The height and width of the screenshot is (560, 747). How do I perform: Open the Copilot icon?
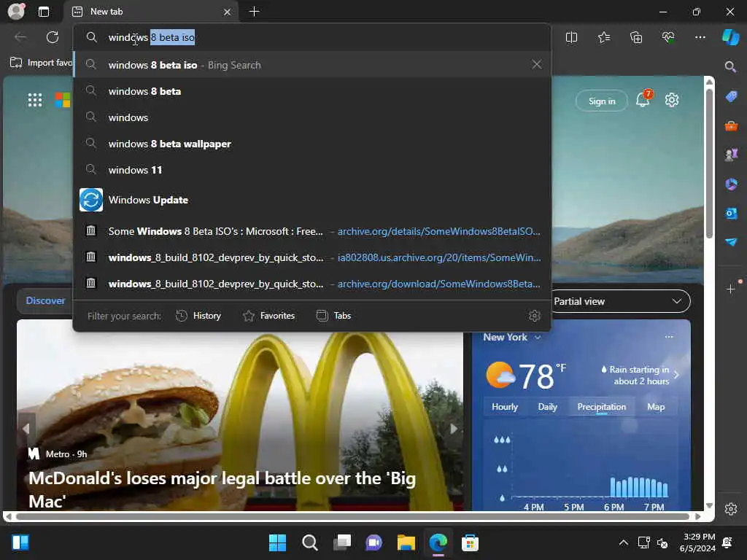point(730,37)
